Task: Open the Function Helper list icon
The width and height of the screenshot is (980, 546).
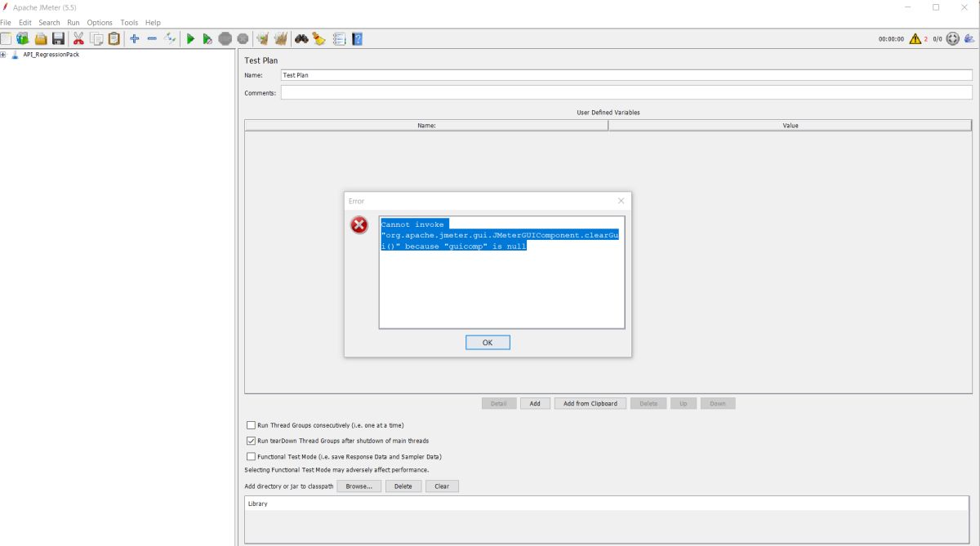Action: pos(339,38)
